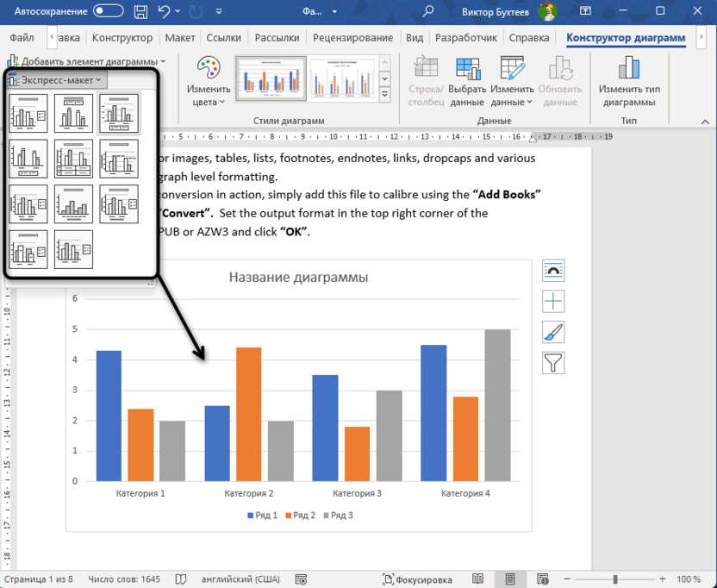717x588 pixels.
Task: Click Страница 1 из 8 in status bar
Action: point(39,579)
